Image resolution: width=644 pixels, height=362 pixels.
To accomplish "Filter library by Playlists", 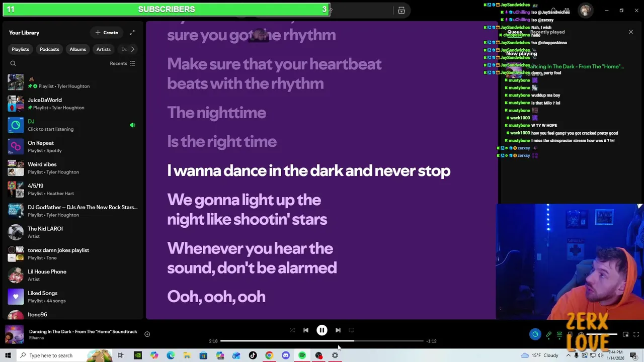I will coord(20,49).
